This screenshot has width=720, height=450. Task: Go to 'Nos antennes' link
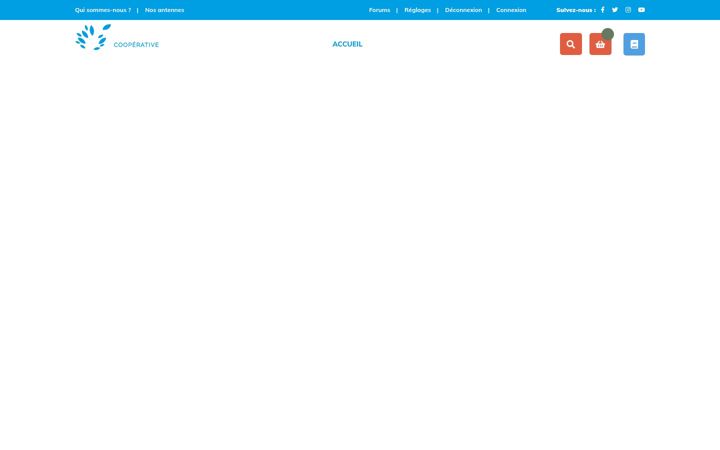click(x=164, y=10)
